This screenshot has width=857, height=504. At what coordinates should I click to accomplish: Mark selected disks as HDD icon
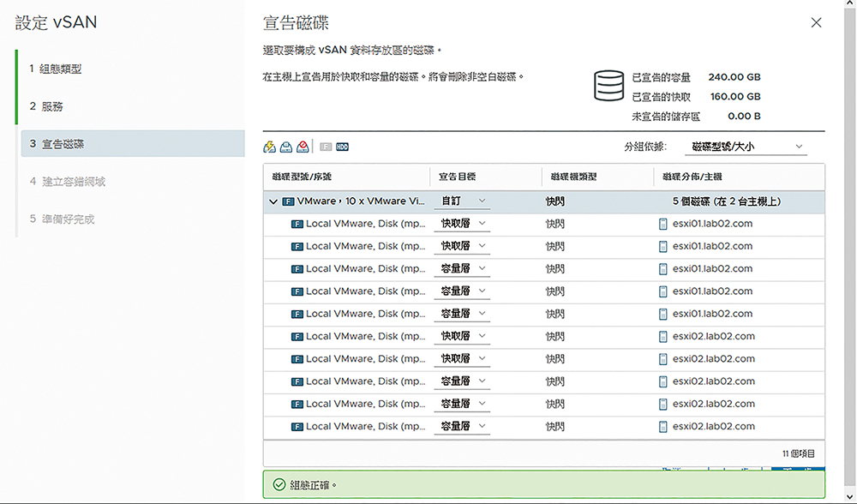tap(342, 147)
